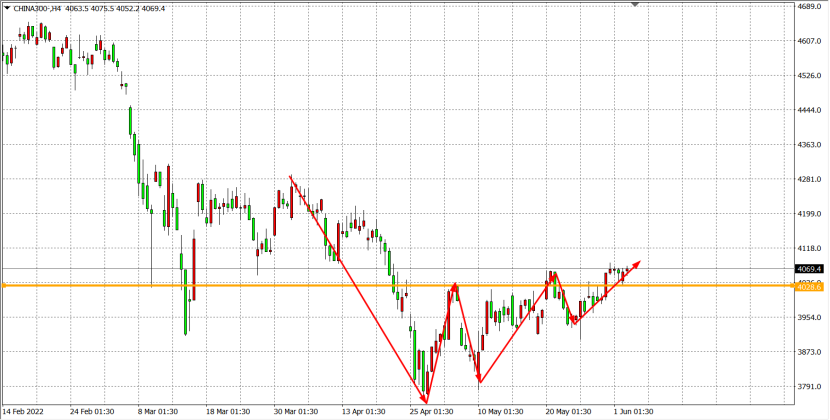Viewport: 830px width, 420px height.
Task: Click the red trendline low near 25 Apr
Action: click(x=427, y=402)
